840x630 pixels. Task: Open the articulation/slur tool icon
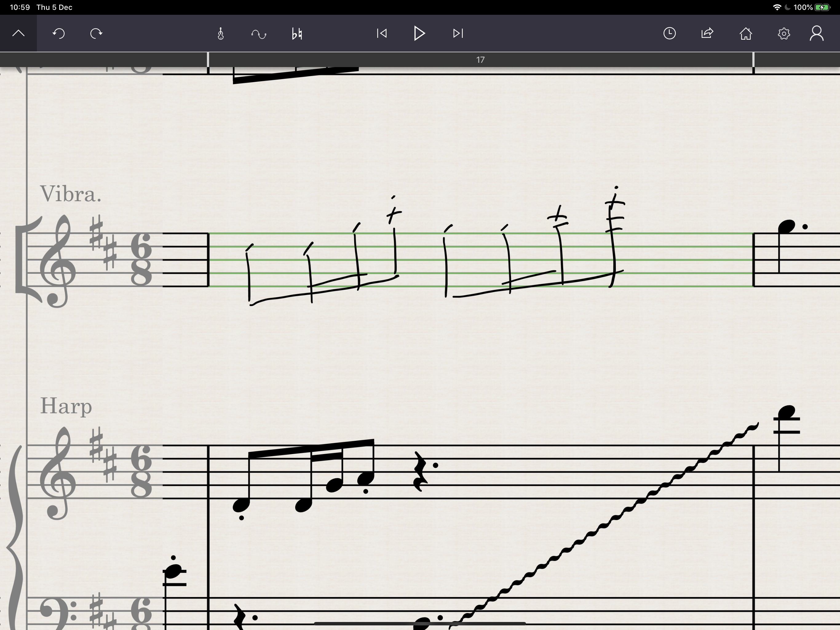click(259, 34)
